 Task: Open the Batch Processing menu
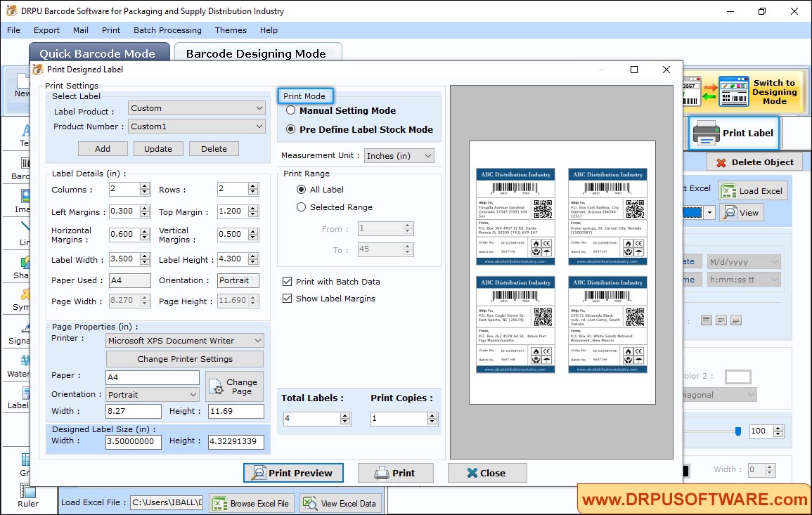click(167, 30)
